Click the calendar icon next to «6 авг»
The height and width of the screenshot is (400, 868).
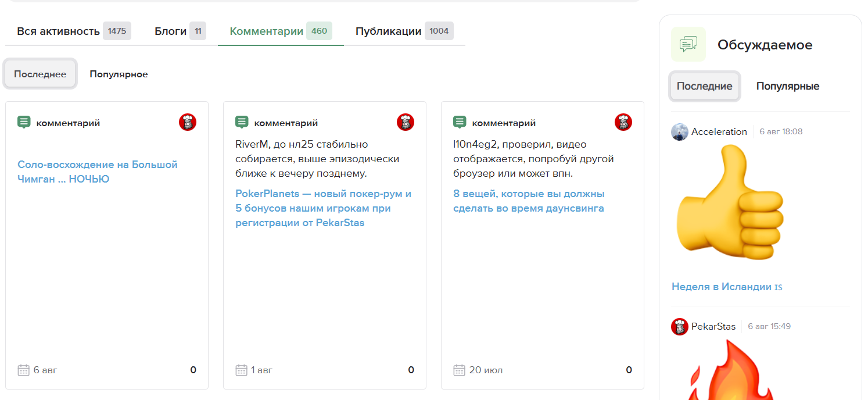tap(23, 369)
